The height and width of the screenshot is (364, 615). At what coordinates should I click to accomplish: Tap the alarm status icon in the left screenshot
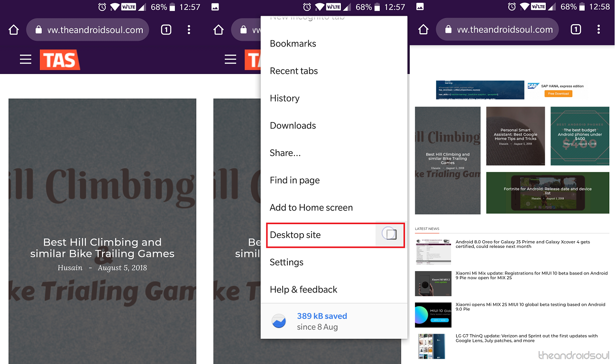(x=101, y=7)
